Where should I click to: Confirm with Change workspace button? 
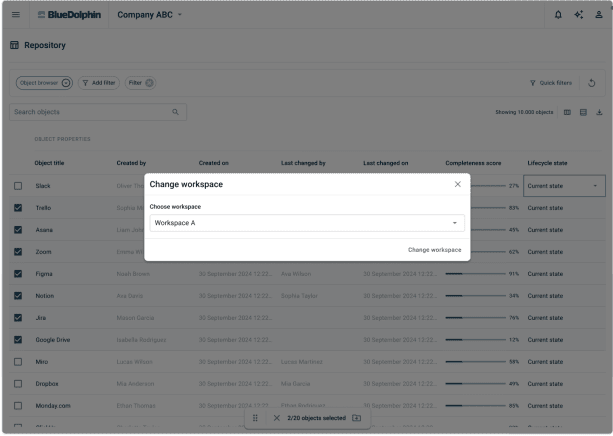(x=434, y=250)
